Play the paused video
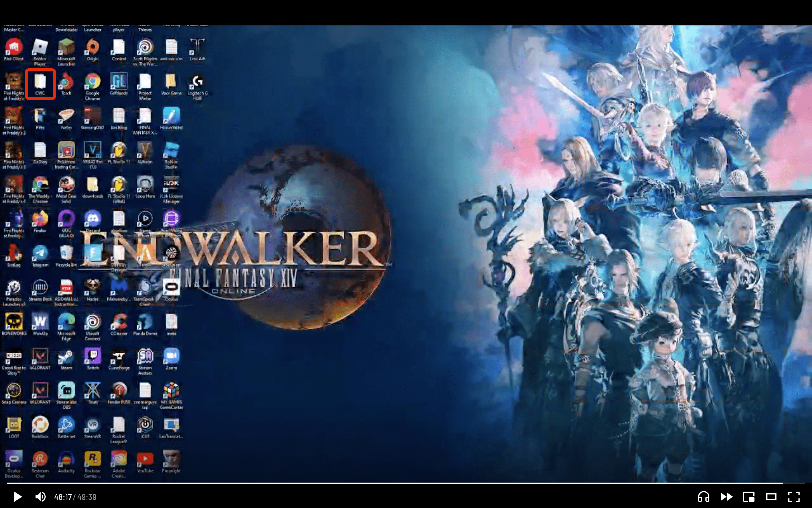 tap(17, 497)
